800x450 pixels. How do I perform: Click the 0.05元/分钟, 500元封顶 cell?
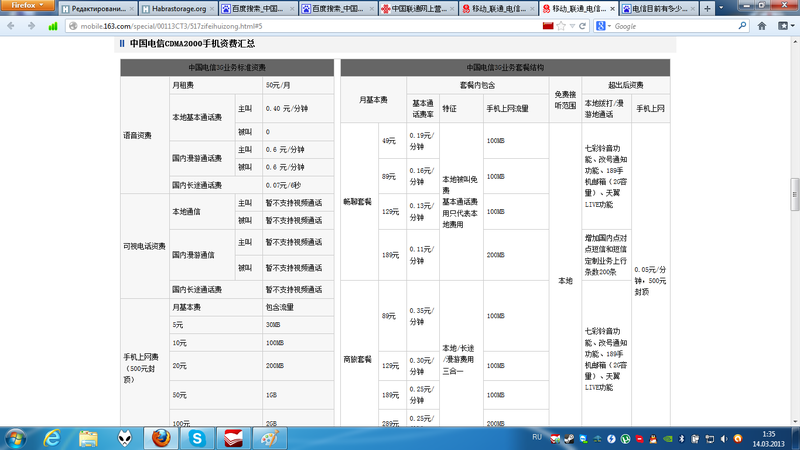[x=651, y=281]
